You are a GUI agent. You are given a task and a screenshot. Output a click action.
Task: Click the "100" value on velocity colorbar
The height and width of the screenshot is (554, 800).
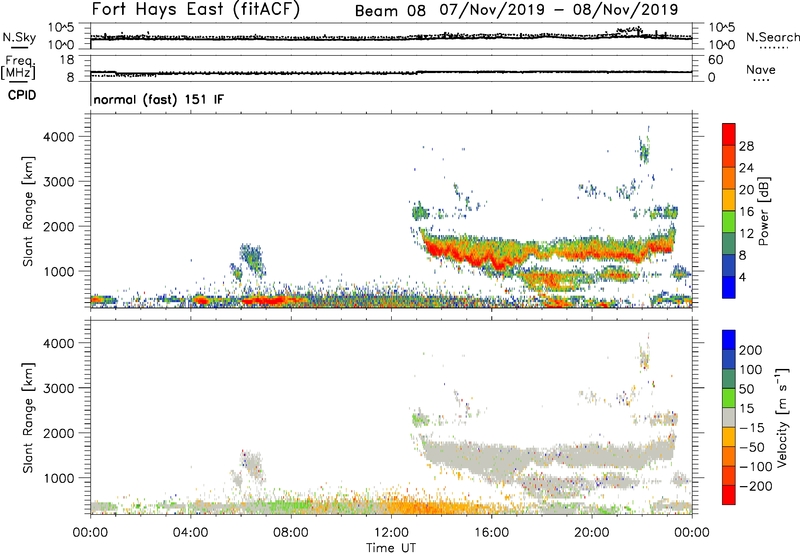pyautogui.click(x=751, y=370)
